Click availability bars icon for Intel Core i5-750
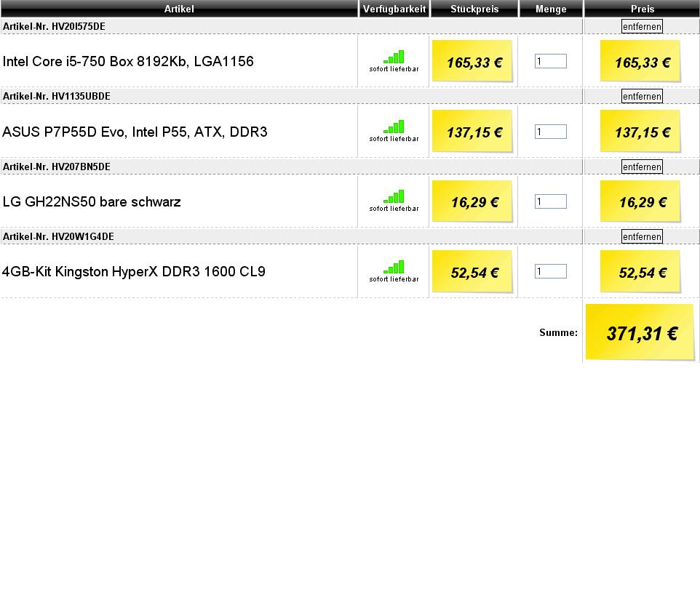 (394, 57)
